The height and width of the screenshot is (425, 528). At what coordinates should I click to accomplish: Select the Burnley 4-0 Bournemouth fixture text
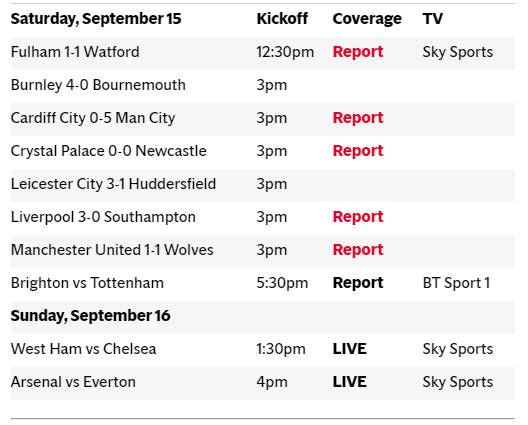(98, 85)
